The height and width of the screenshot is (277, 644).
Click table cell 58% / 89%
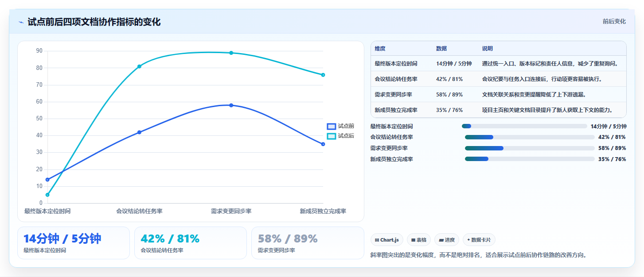(x=449, y=95)
